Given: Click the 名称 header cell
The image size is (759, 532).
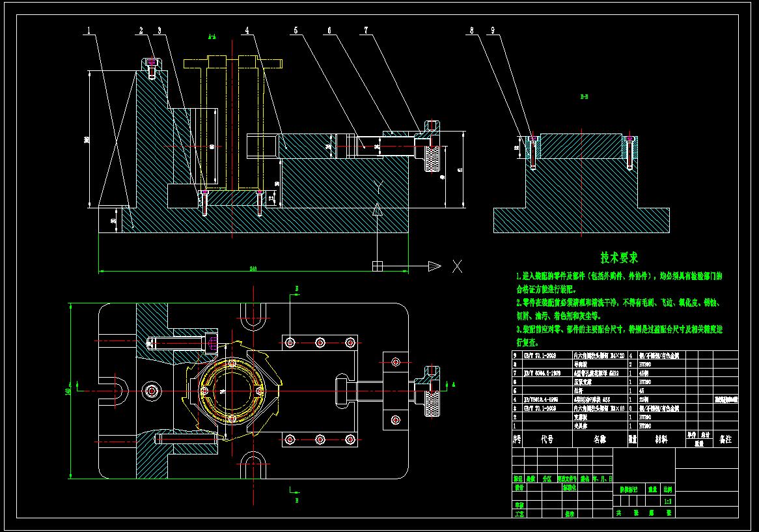Looking at the screenshot, I should coord(600,439).
